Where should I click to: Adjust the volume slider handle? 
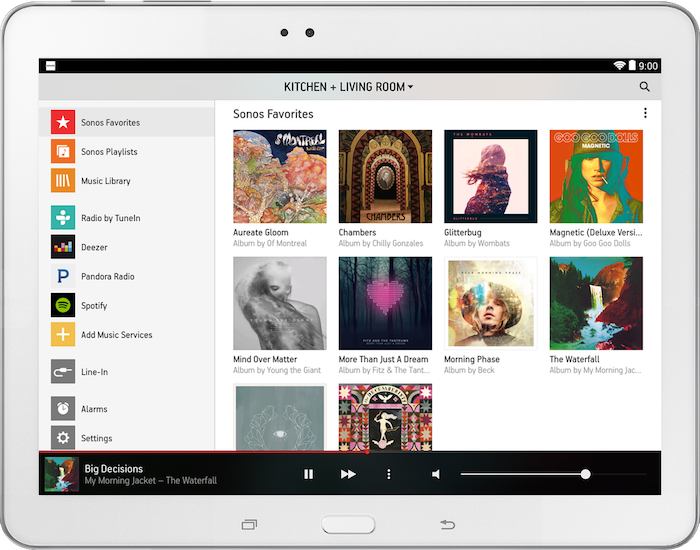(585, 474)
